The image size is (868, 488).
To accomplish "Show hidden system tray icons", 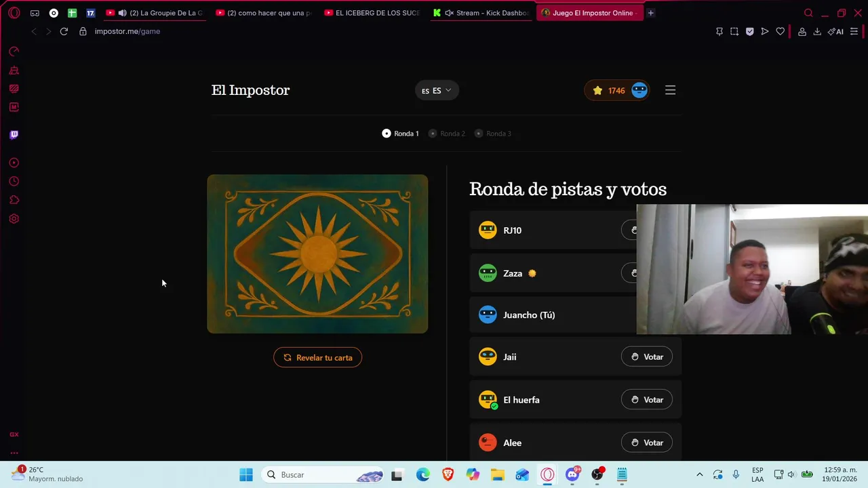I will pyautogui.click(x=699, y=474).
